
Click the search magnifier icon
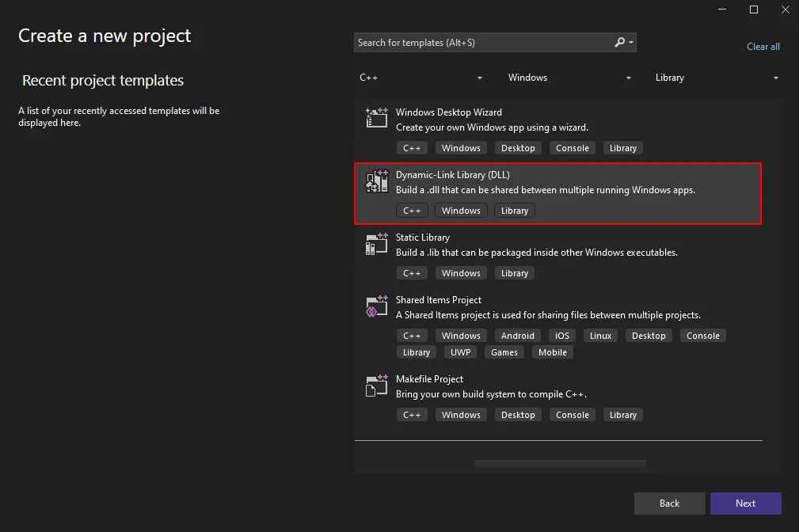619,42
